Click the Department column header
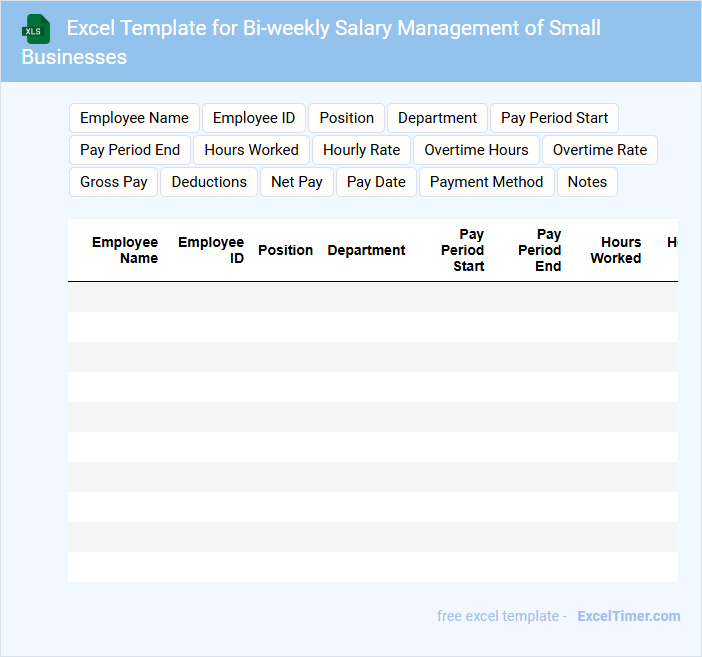The width and height of the screenshot is (702, 657). pyautogui.click(x=366, y=250)
